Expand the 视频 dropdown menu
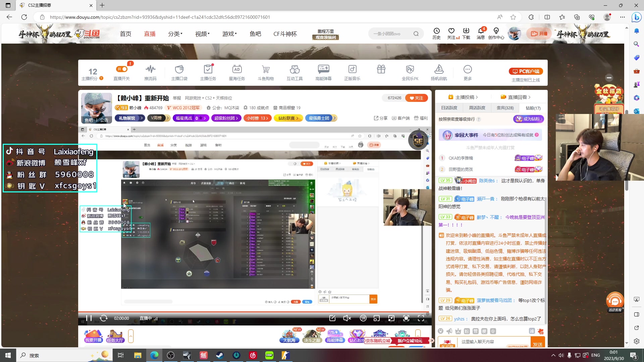 coord(202,34)
